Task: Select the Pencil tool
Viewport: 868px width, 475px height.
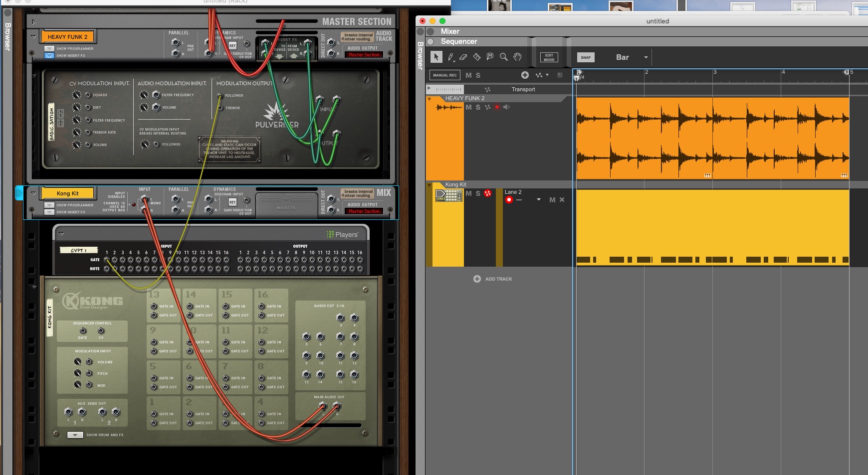Action: point(450,57)
